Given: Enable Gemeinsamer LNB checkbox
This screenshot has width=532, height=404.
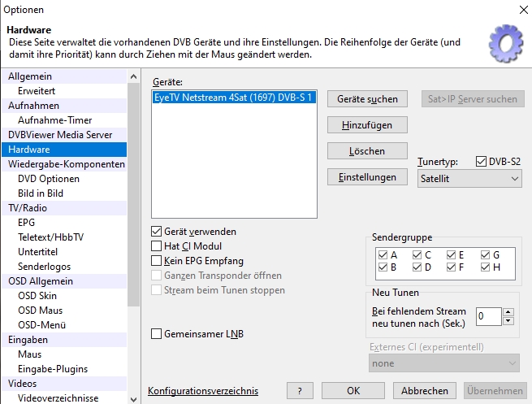Looking at the screenshot, I should [x=158, y=333].
